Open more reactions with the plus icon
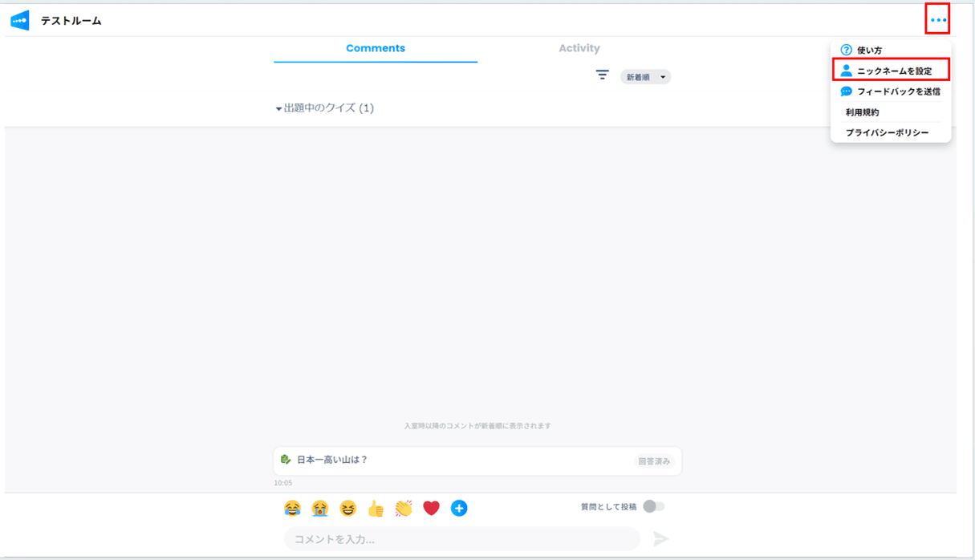This screenshot has height=560, width=975. tap(459, 507)
